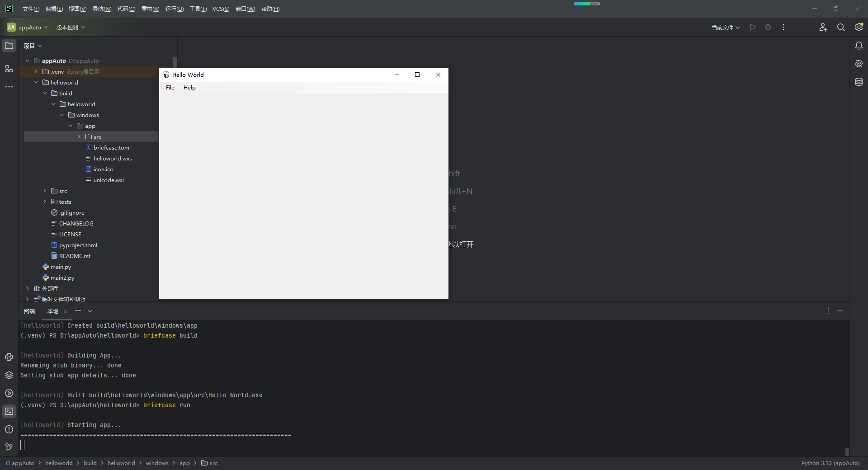Image resolution: width=868 pixels, height=470 pixels.
Task: Open the Services tool window icon
Action: click(x=9, y=393)
